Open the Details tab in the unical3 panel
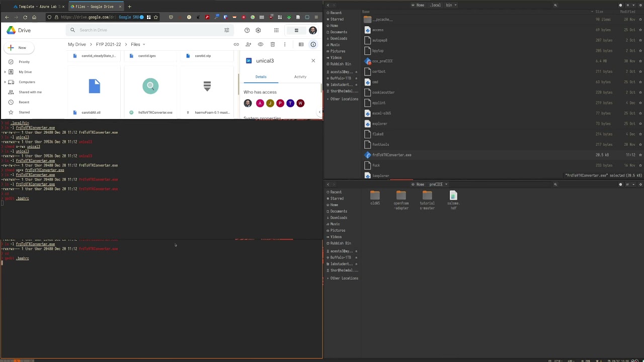The image size is (644, 362). tap(261, 77)
